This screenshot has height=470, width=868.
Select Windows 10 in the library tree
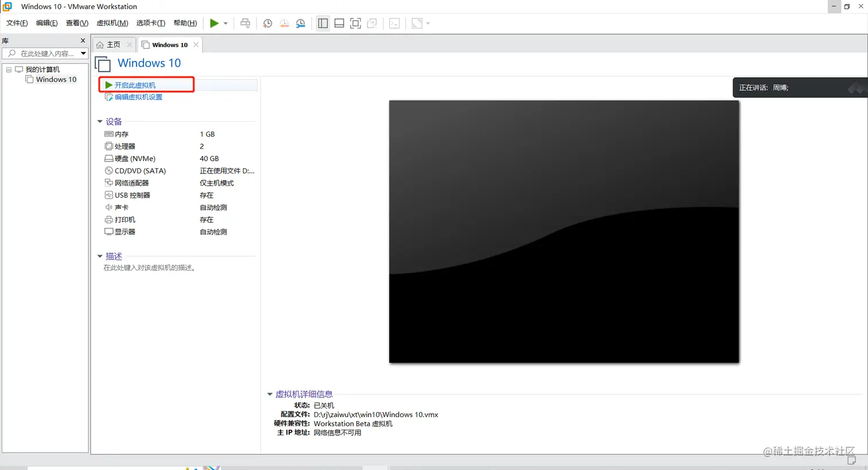point(56,80)
